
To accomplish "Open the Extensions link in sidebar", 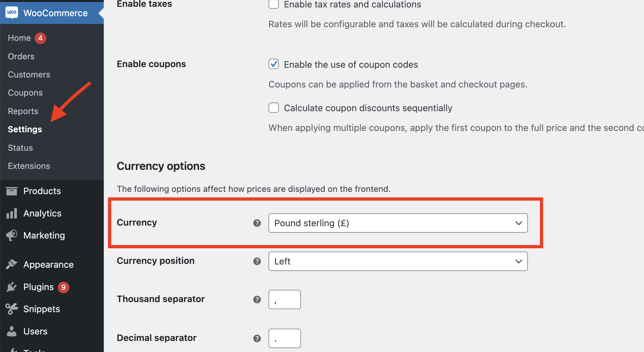I will click(x=29, y=166).
